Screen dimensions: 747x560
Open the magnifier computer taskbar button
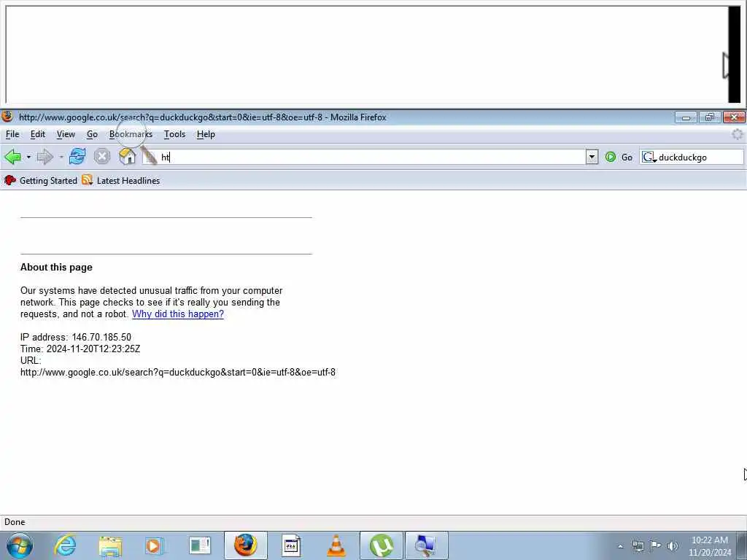click(426, 545)
